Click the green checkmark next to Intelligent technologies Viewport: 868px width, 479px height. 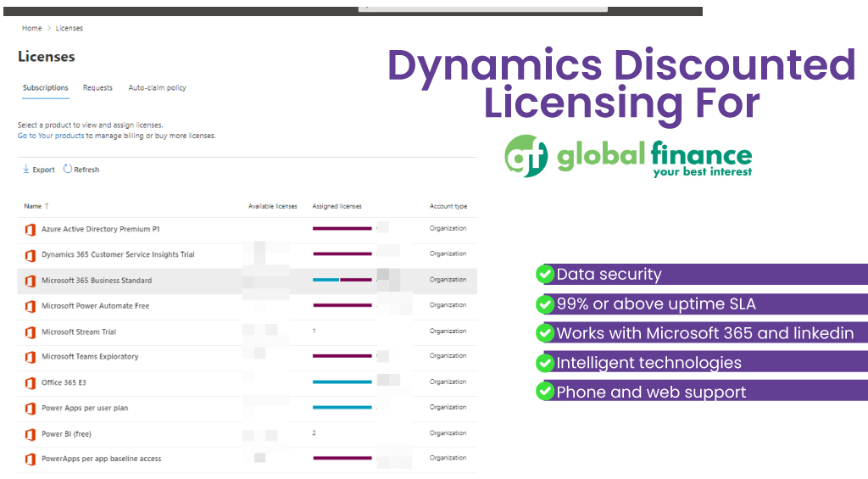click(545, 363)
